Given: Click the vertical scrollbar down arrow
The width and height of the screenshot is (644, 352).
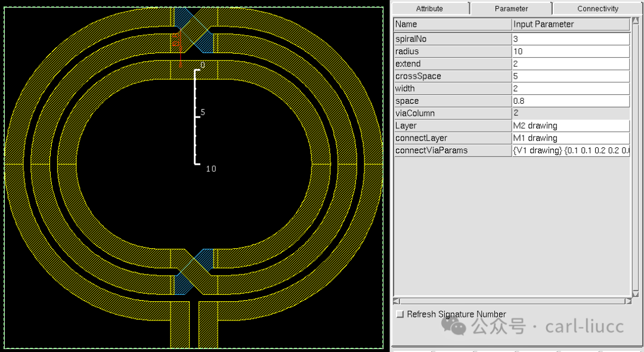Looking at the screenshot, I should 636,294.
